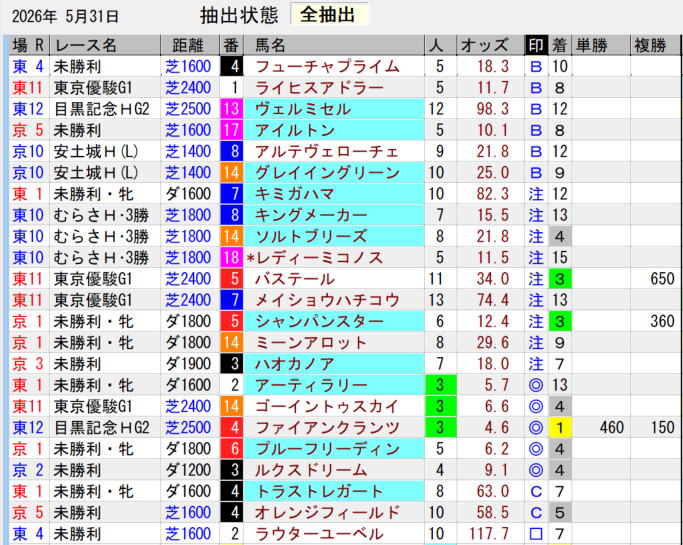Select horse name ハオカノア
The image size is (683, 545).
[295, 364]
